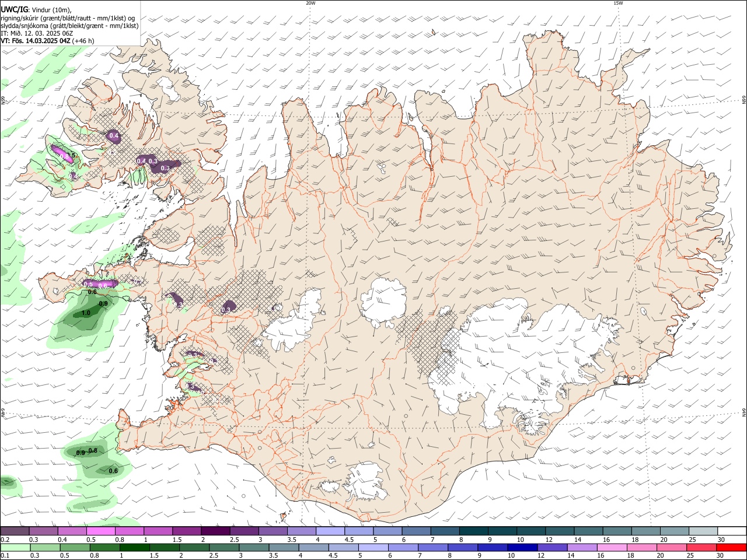Click the '15W' longitude label

tap(618, 3)
